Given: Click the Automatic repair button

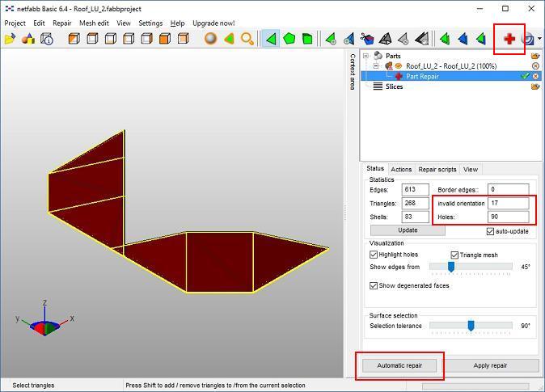Looking at the screenshot, I should (399, 365).
